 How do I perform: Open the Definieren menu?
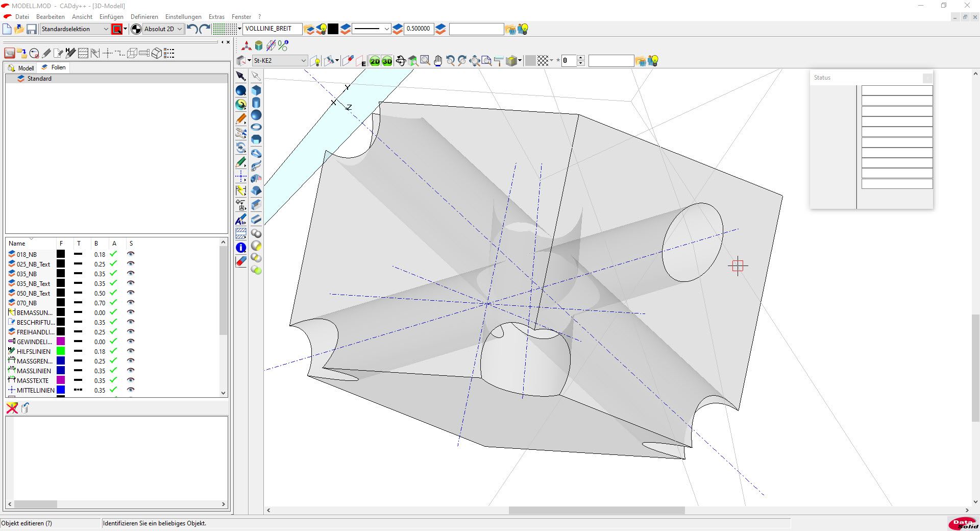(144, 17)
